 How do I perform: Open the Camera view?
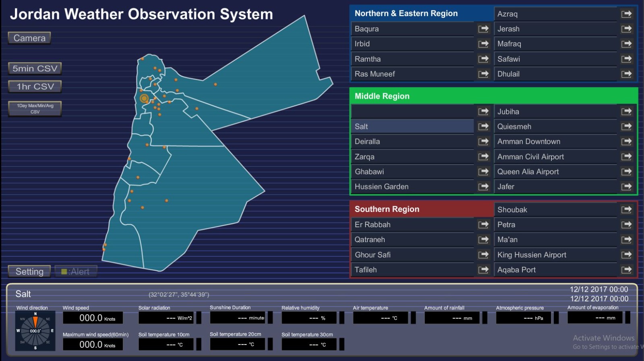click(29, 38)
